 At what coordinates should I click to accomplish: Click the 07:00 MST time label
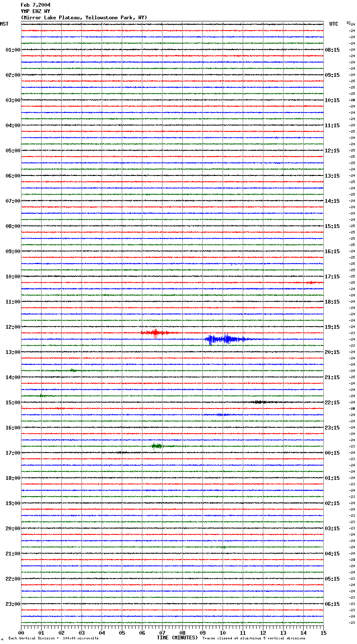point(13,201)
